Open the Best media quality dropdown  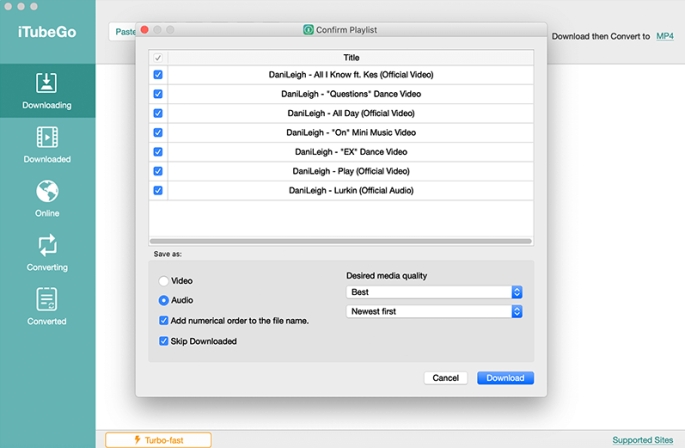pyautogui.click(x=434, y=292)
